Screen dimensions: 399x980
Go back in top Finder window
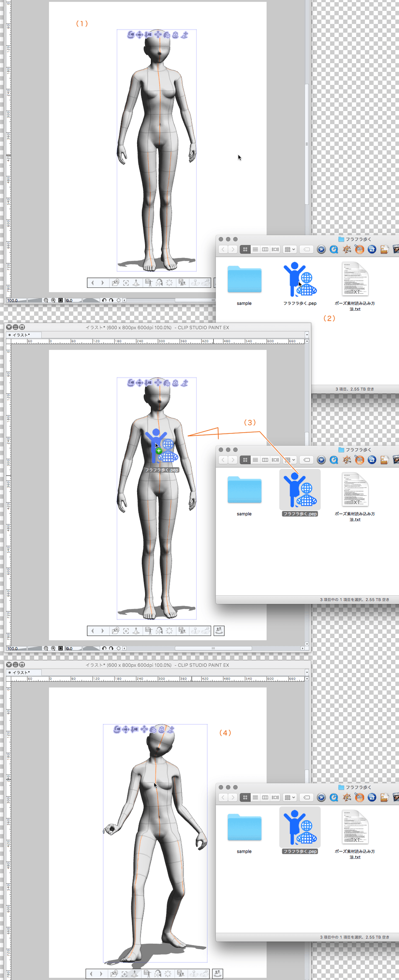click(223, 250)
